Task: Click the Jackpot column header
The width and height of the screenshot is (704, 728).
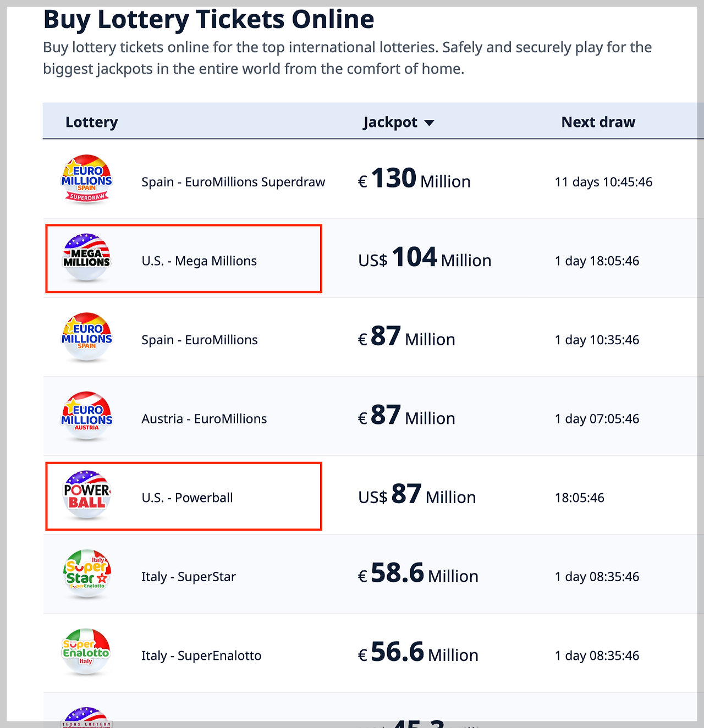Action: [x=390, y=122]
